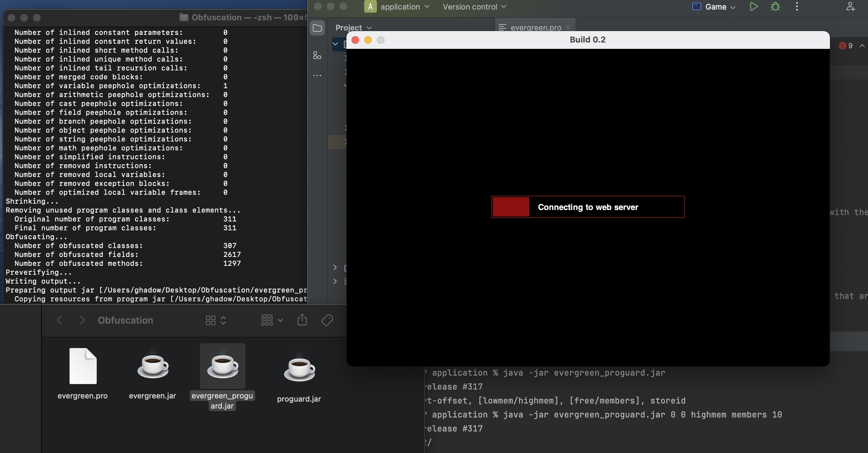
Task: Expand the Version control dropdown
Action: coord(473,6)
